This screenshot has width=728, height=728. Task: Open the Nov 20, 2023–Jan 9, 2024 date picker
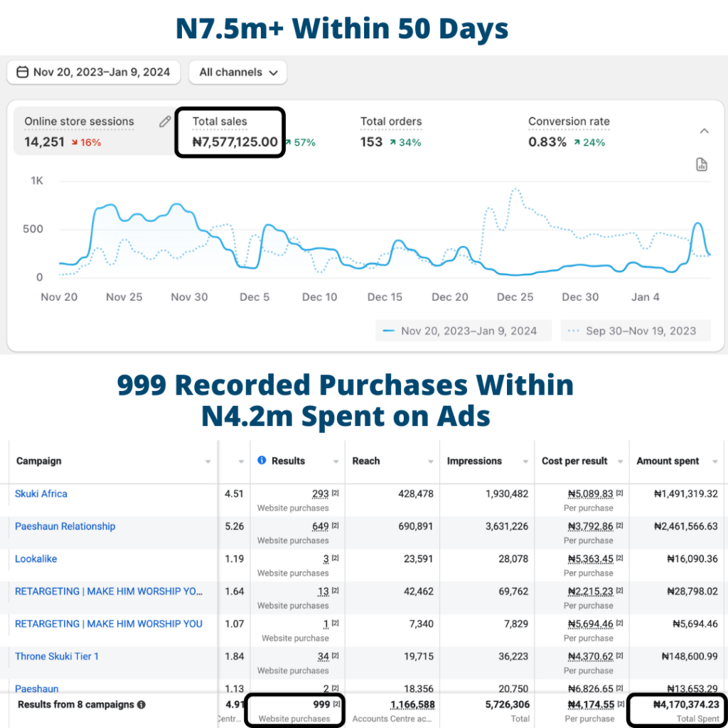[93, 72]
